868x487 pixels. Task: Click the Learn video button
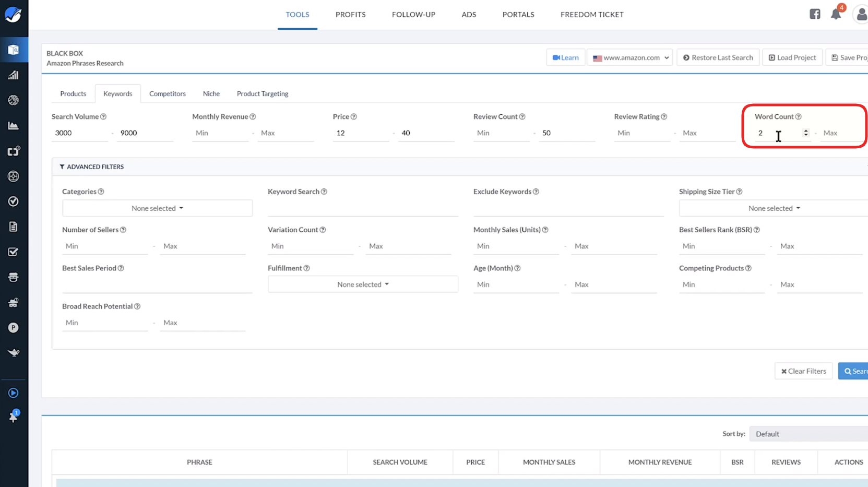(566, 57)
